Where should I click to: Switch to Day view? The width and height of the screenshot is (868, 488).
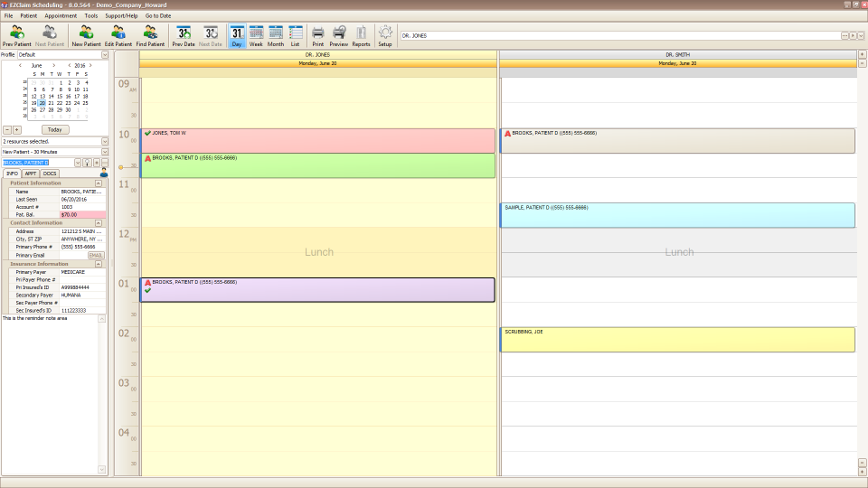pyautogui.click(x=237, y=35)
